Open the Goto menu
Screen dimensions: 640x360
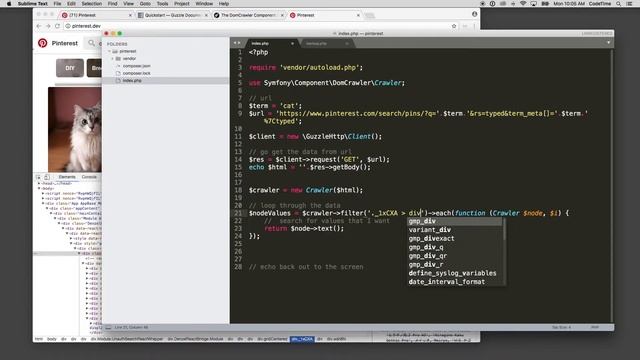point(145,4)
